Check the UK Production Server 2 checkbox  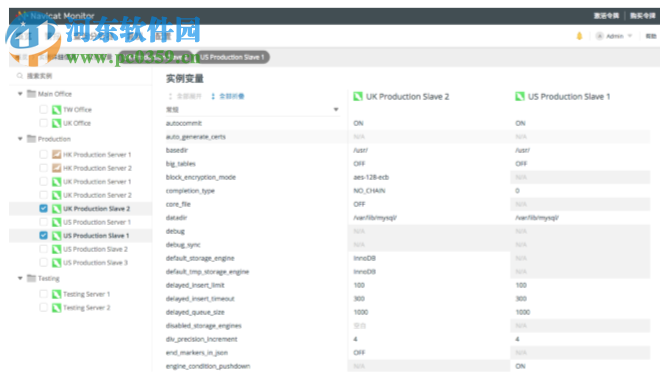point(43,195)
